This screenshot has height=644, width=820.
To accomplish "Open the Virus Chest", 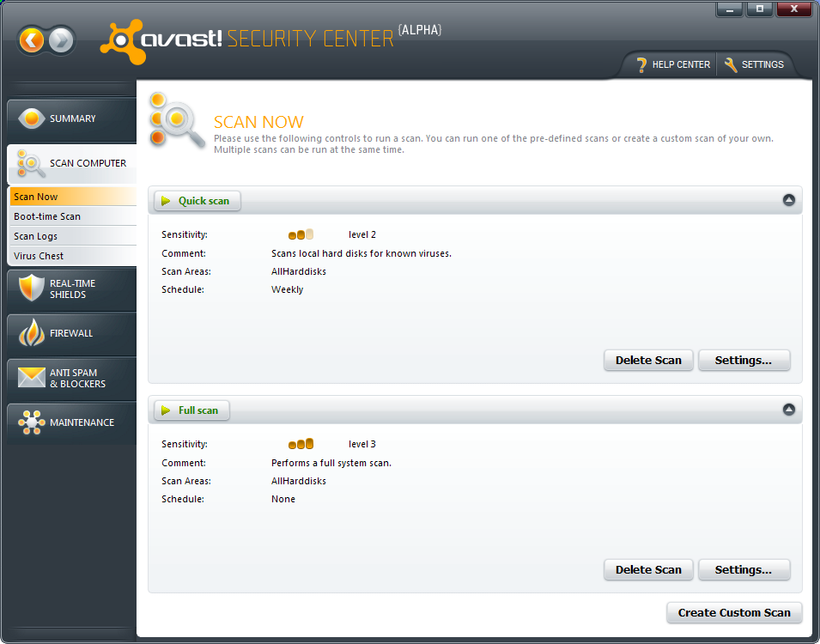I will click(73, 257).
